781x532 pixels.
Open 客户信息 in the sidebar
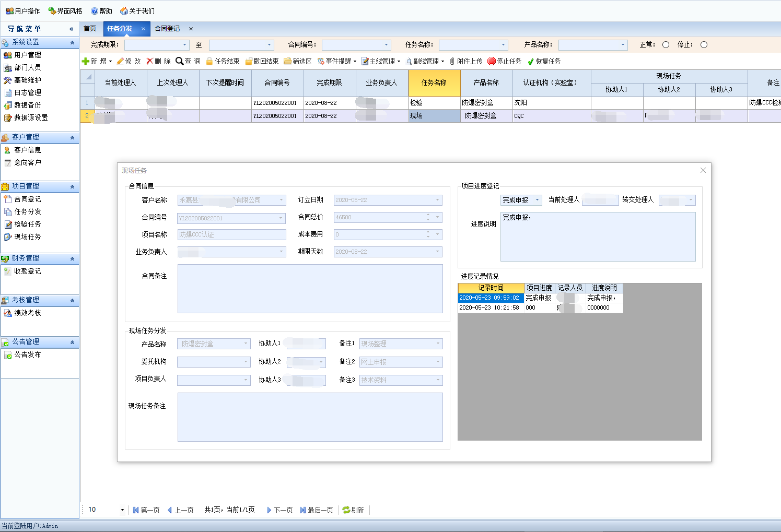tap(22, 150)
